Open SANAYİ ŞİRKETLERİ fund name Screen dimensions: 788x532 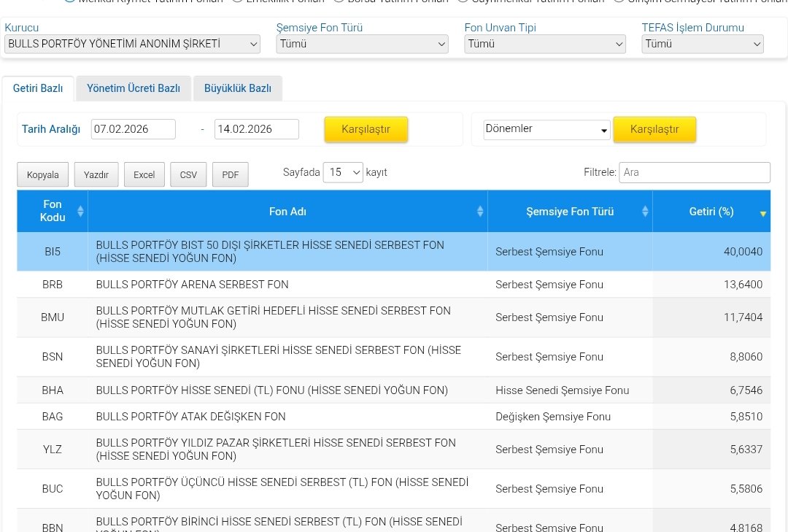click(x=279, y=357)
